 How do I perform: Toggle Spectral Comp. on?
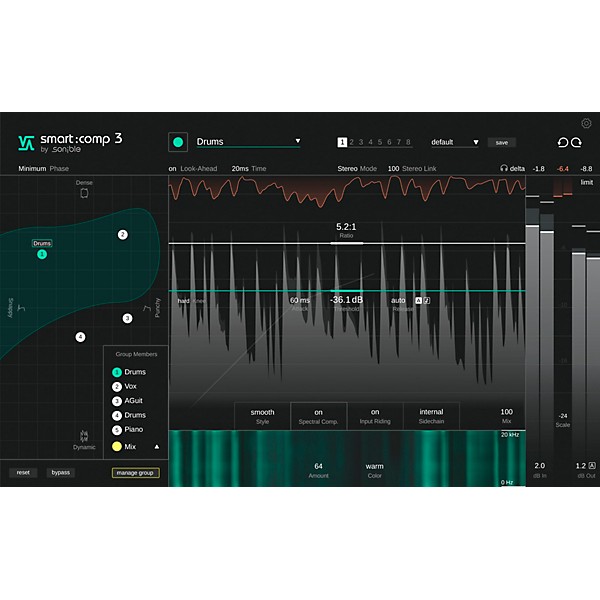pyautogui.click(x=318, y=416)
